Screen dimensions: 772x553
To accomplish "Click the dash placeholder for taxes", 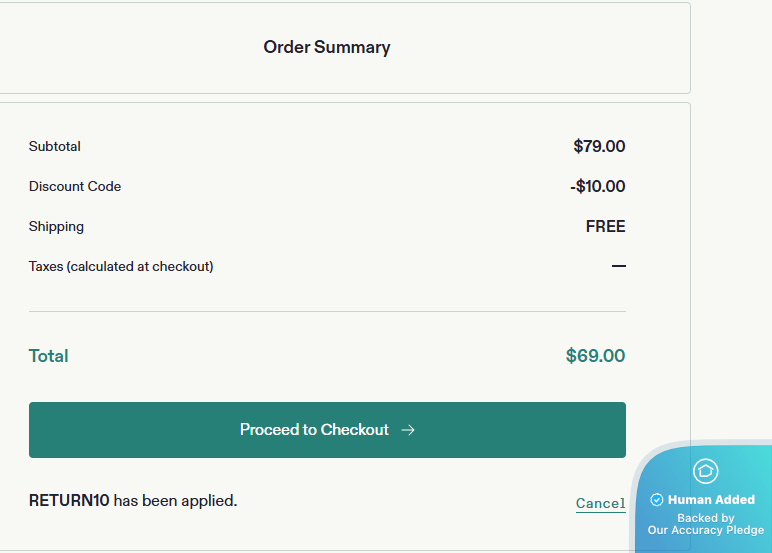I will pyautogui.click(x=619, y=267).
